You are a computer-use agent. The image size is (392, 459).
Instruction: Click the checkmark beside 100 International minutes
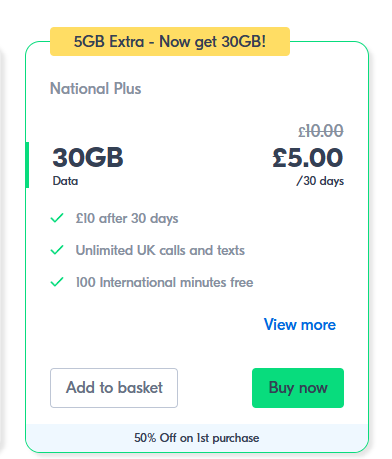tap(57, 282)
